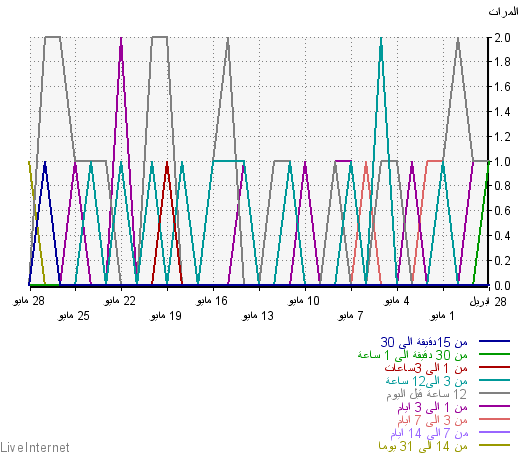Viewport: 520px width, 457px height.
Task: Click the 1.2 y-axis value
Action: point(502,137)
